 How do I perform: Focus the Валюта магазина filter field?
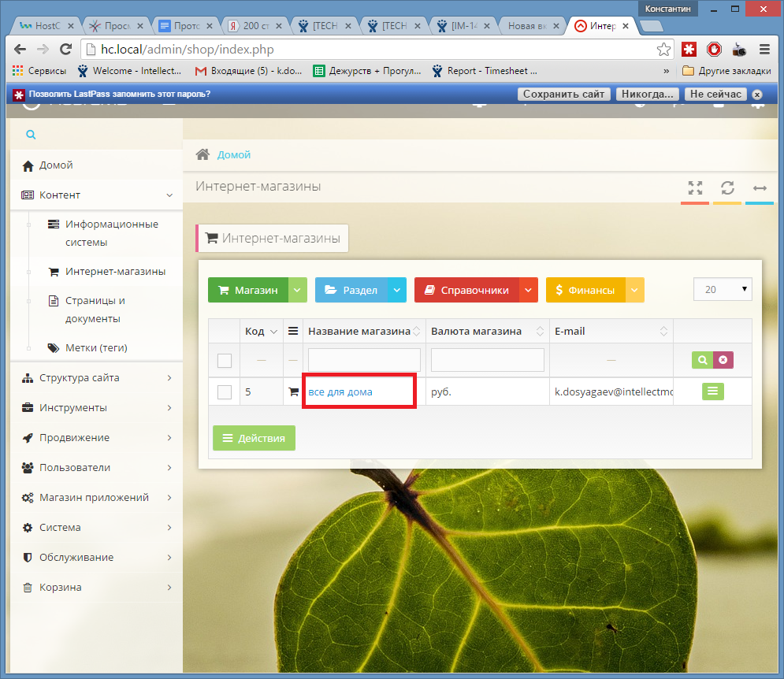click(x=488, y=360)
